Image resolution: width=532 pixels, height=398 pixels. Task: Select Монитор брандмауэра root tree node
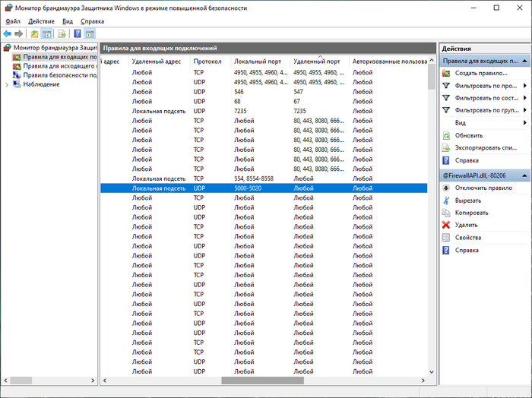pos(55,48)
